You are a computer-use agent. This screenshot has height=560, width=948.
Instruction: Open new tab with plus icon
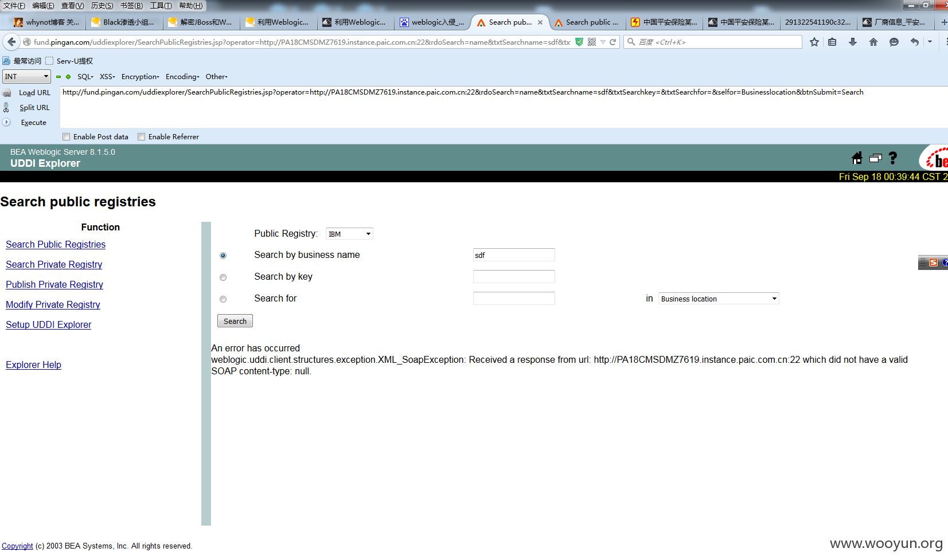click(943, 22)
